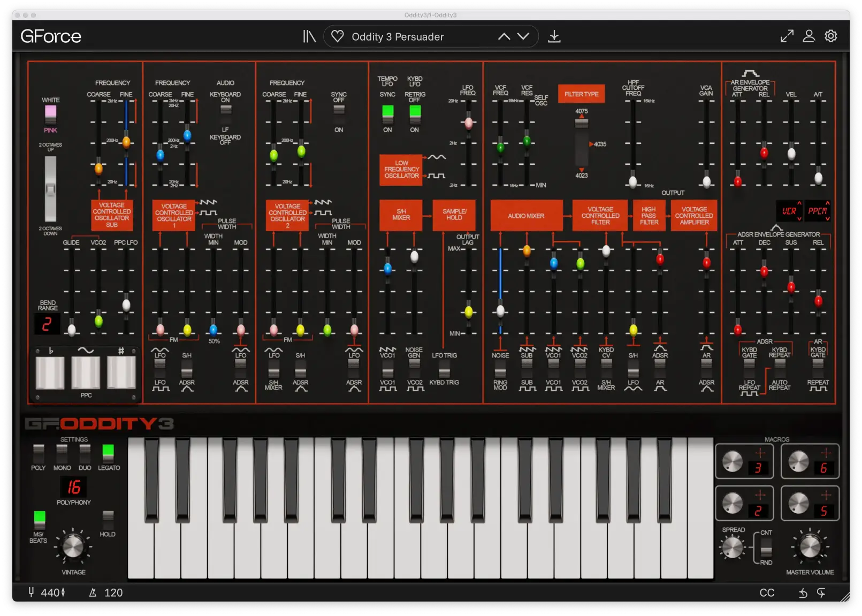Click the tuning fork icon
Image resolution: width=862 pixels, height=616 pixels.
[31, 592]
